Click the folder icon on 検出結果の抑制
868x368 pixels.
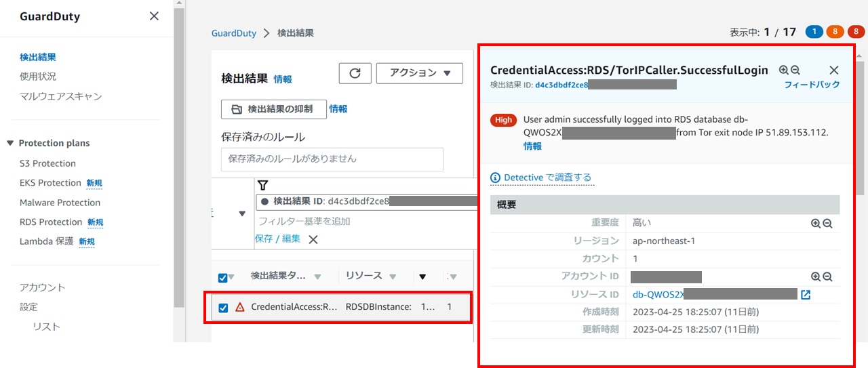[237, 109]
